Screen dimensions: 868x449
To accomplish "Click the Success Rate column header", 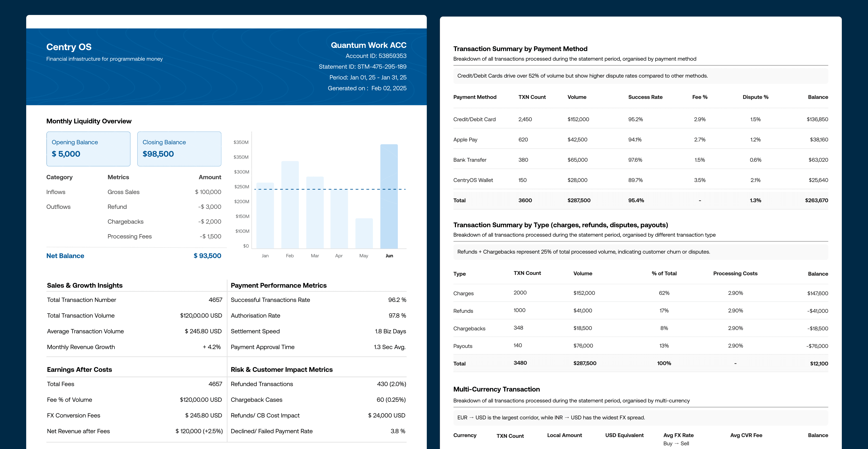I will (645, 97).
